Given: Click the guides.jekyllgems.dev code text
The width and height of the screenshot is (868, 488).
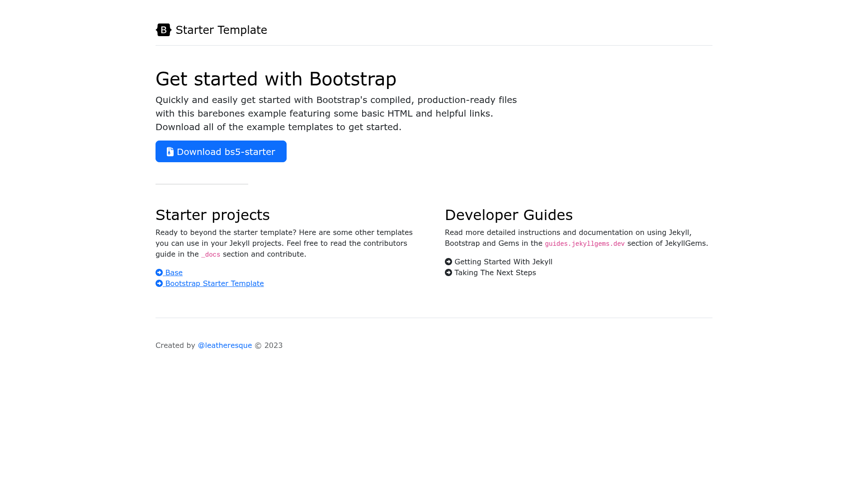Looking at the screenshot, I should [585, 244].
